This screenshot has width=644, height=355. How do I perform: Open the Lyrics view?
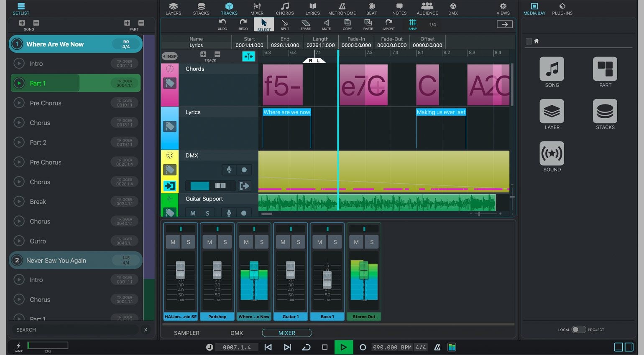[312, 8]
